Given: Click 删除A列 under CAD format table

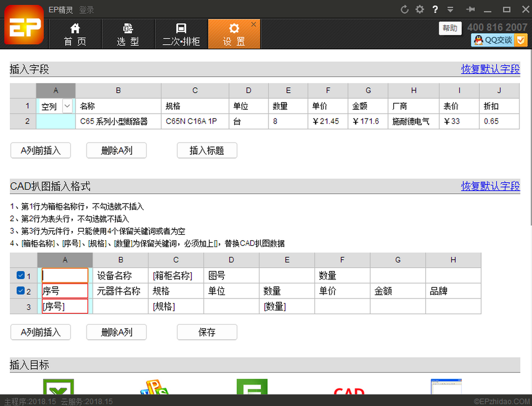Looking at the screenshot, I should [x=117, y=332].
